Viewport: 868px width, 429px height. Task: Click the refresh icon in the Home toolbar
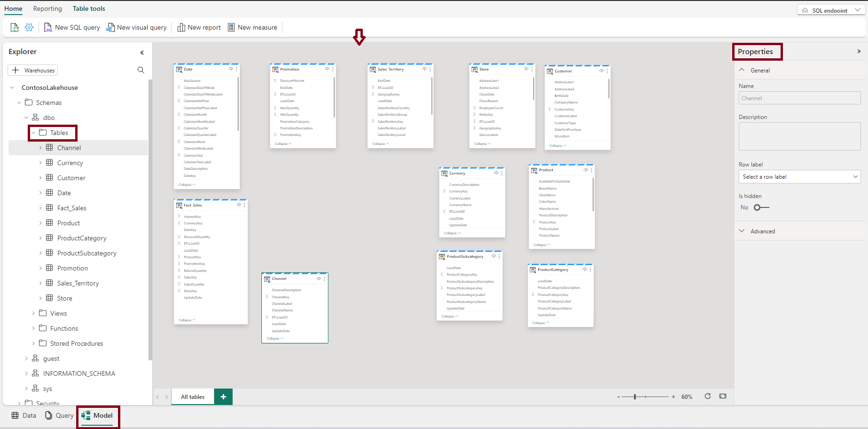point(15,28)
